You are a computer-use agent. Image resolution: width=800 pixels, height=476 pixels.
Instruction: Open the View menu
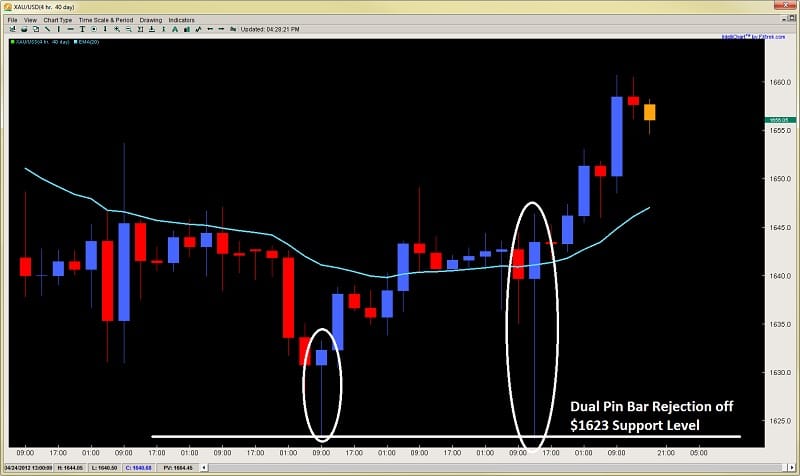tap(30, 20)
